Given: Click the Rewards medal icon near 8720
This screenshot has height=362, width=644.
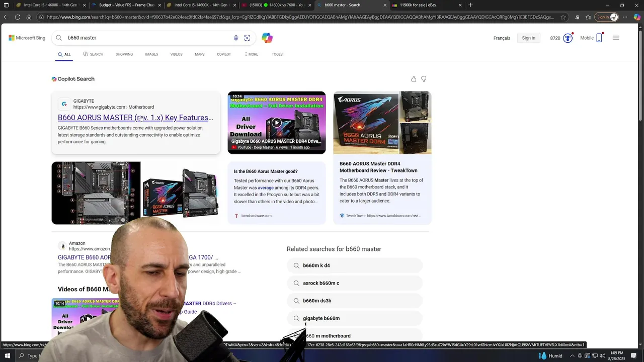Looking at the screenshot, I should coord(568,38).
